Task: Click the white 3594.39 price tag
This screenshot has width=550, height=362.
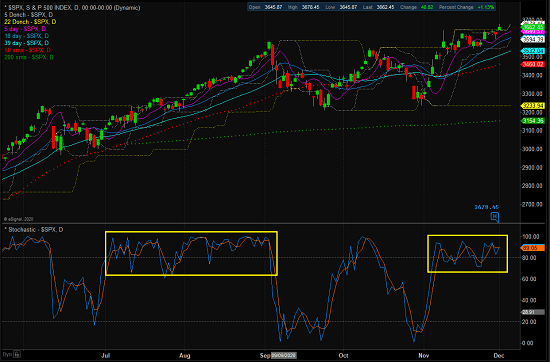Action: 533,39
